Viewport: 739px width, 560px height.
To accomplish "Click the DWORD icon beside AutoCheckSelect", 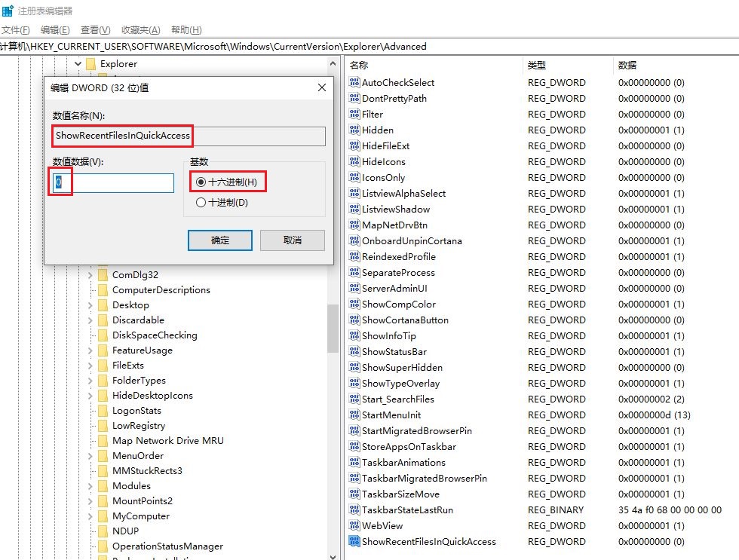I will (354, 83).
